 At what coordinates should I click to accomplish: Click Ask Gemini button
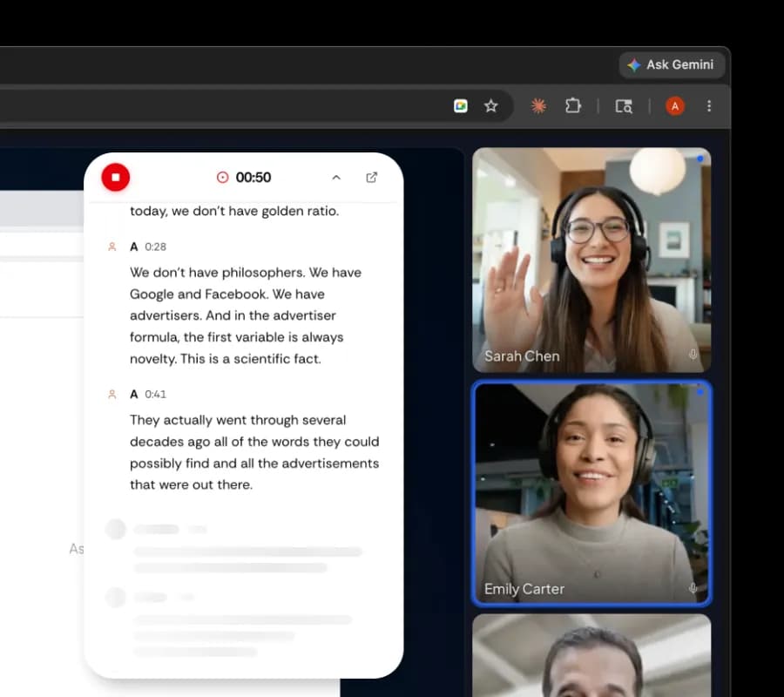click(672, 65)
